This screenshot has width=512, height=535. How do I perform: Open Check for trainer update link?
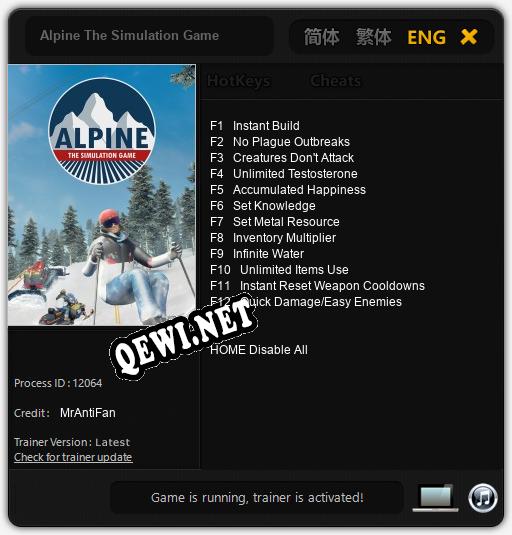73,457
